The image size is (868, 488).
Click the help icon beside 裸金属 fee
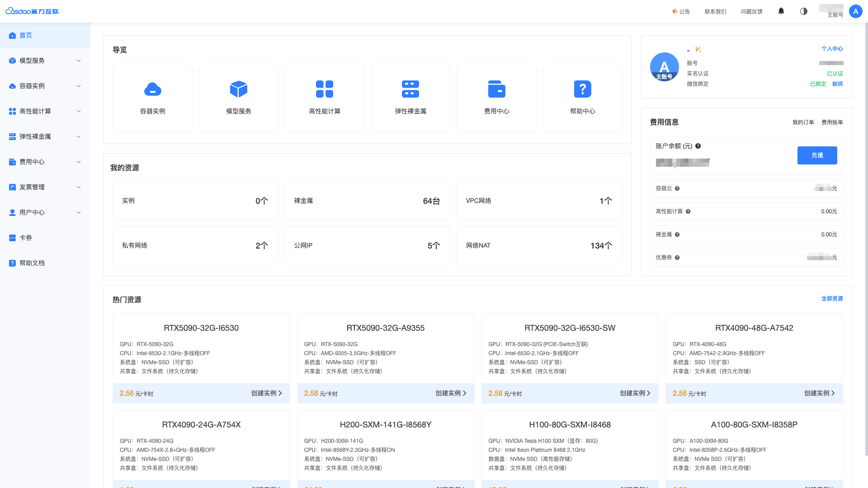(677, 235)
